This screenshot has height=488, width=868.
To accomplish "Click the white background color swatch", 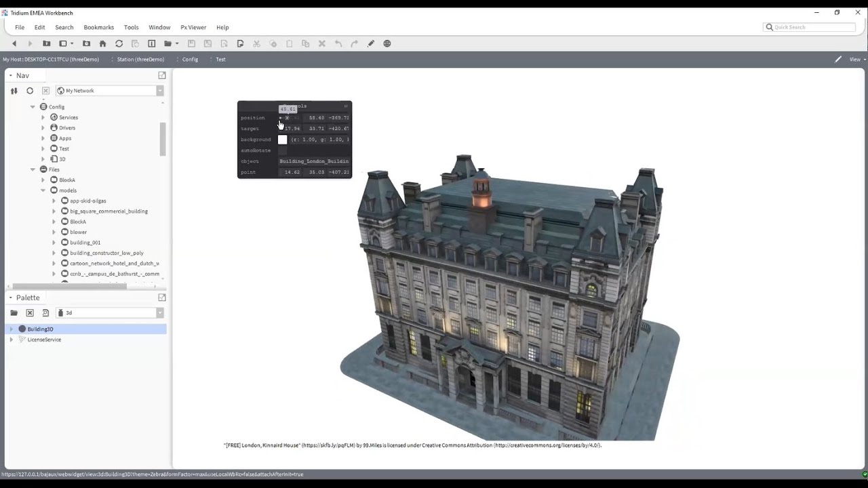I will click(x=283, y=140).
